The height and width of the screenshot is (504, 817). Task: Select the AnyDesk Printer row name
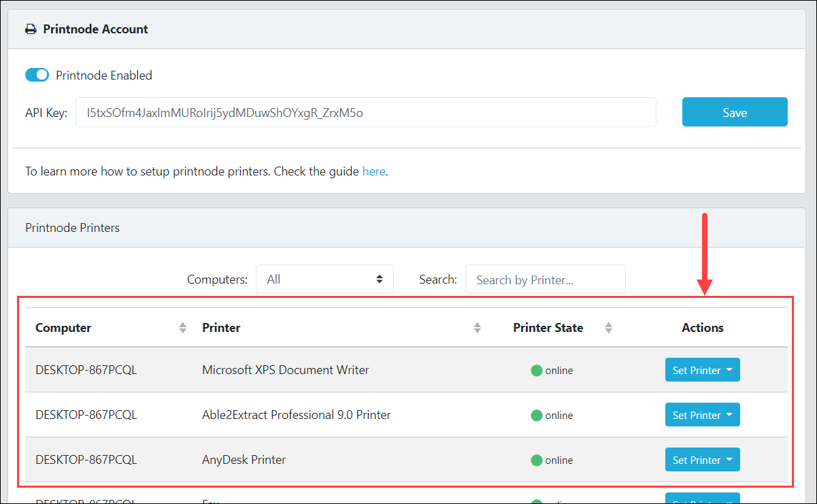[244, 460]
